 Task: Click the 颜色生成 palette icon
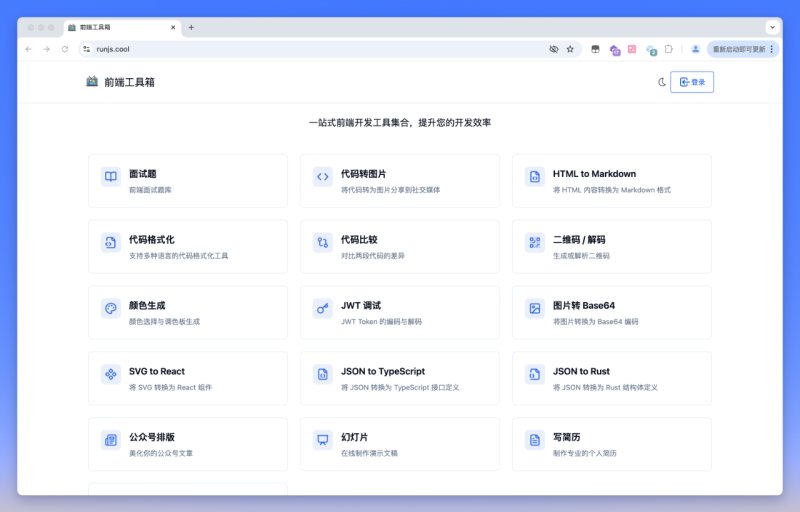111,308
